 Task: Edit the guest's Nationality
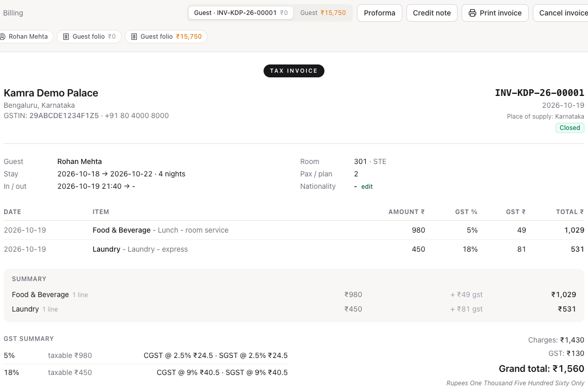(367, 187)
